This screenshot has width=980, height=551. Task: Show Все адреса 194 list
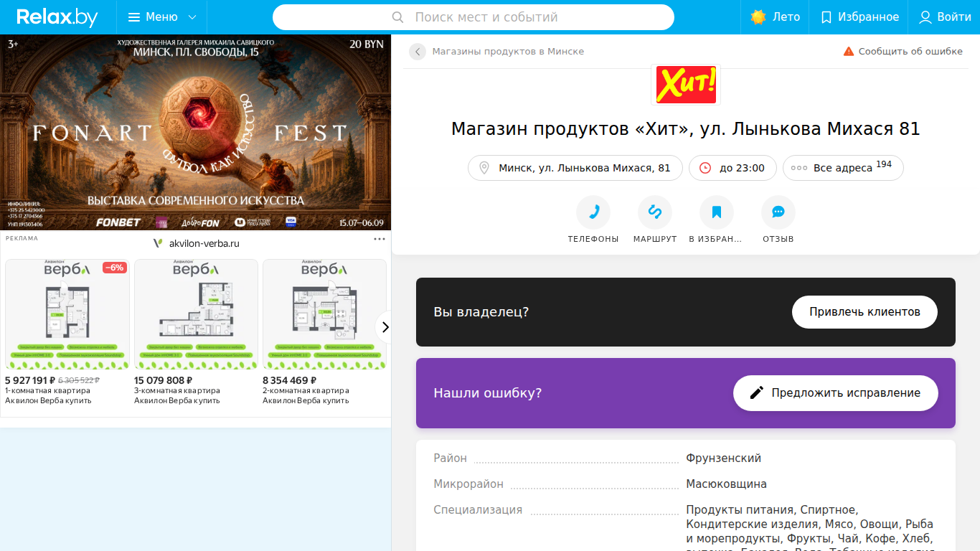pos(843,168)
